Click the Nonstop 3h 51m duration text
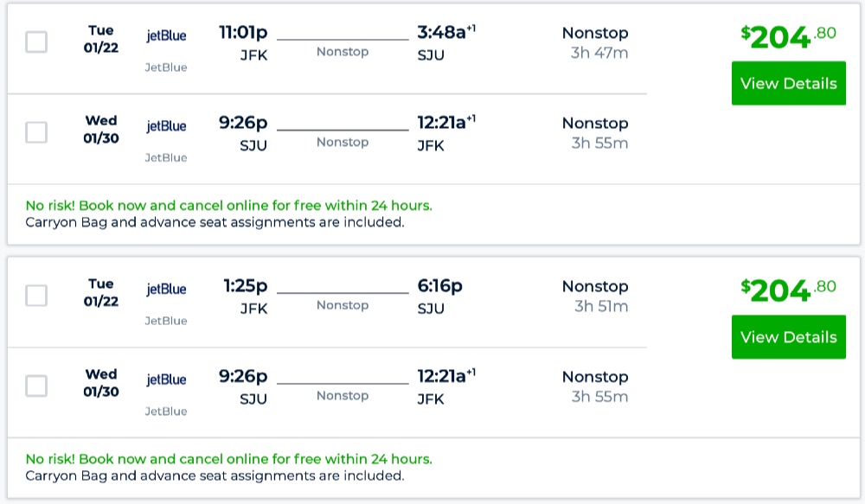 [595, 297]
